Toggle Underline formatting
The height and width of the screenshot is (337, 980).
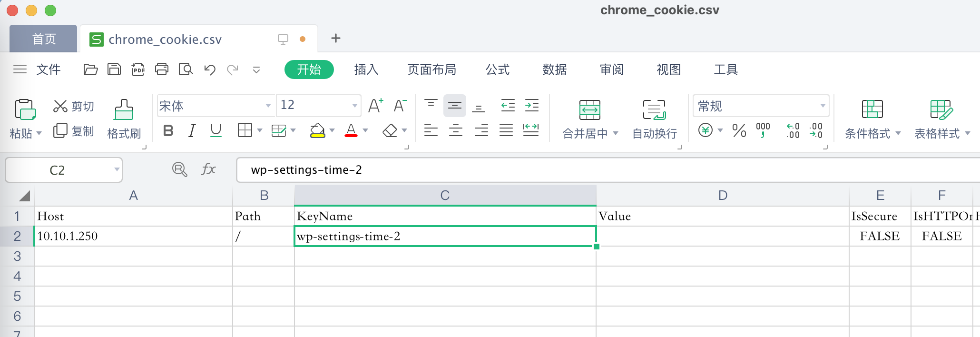216,130
